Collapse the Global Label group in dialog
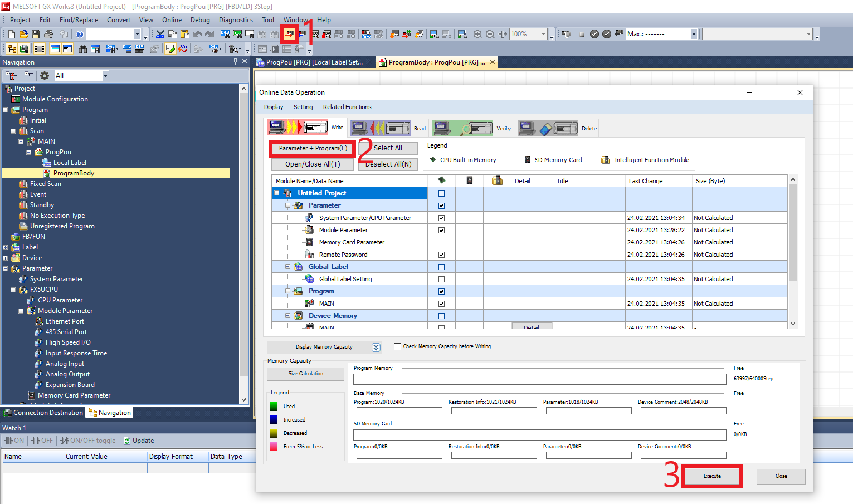Image resolution: width=853 pixels, height=504 pixels. point(288,267)
